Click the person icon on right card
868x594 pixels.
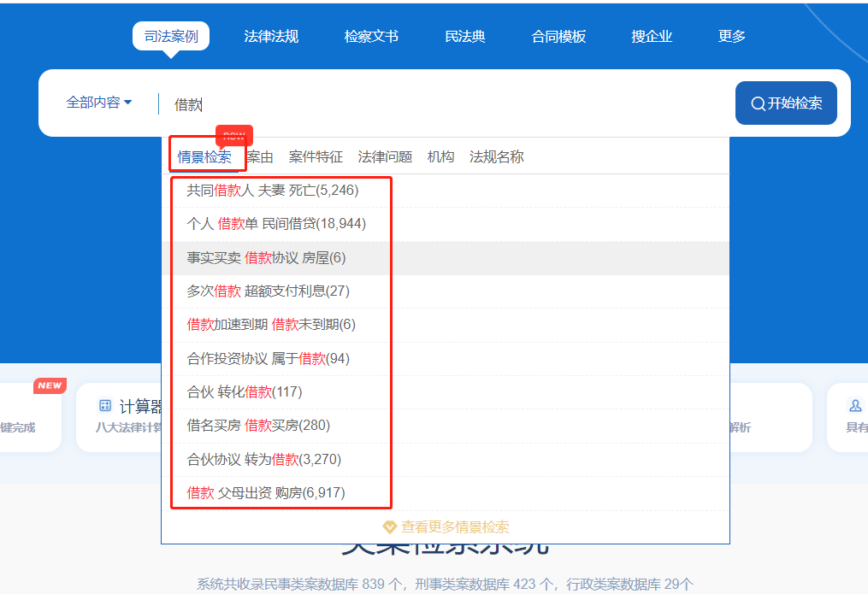tap(855, 406)
